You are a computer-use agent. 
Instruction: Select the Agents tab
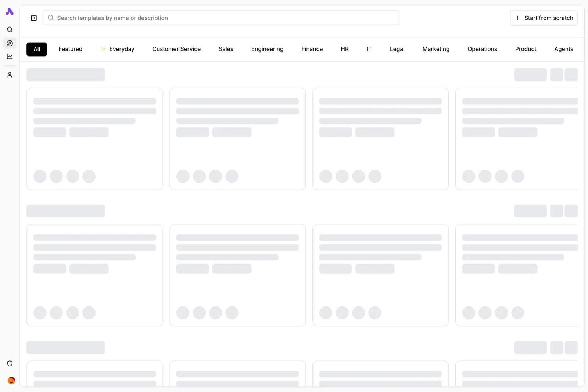[564, 49]
